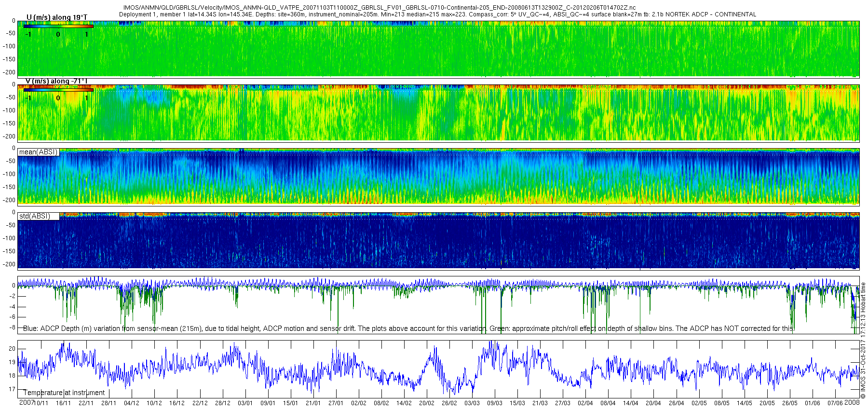This screenshot has height=410, width=868.
Task: Click the -100 depth tick of U velocity panel
Action: pyautogui.click(x=9, y=46)
